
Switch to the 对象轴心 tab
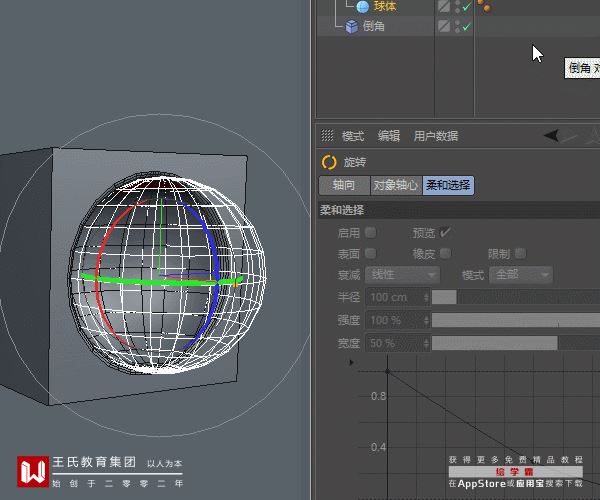(396, 186)
